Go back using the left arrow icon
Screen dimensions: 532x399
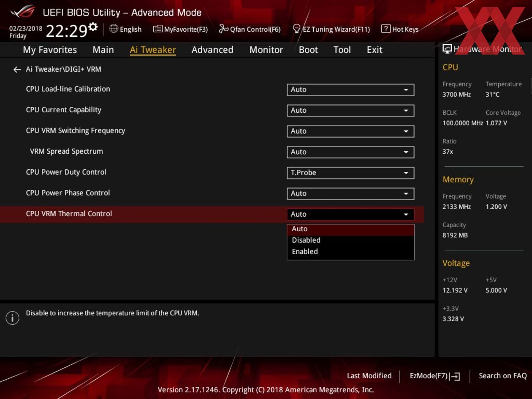(x=17, y=70)
